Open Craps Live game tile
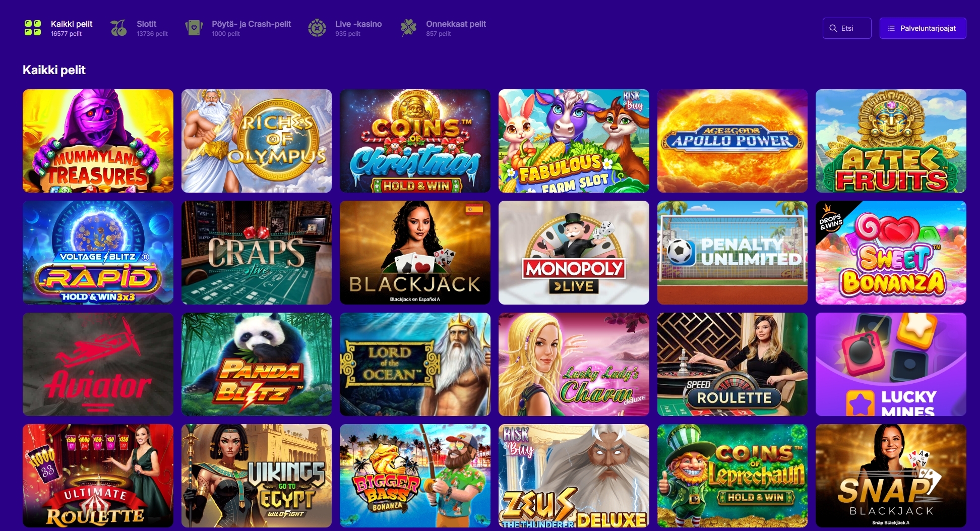This screenshot has height=531, width=980. click(x=257, y=253)
